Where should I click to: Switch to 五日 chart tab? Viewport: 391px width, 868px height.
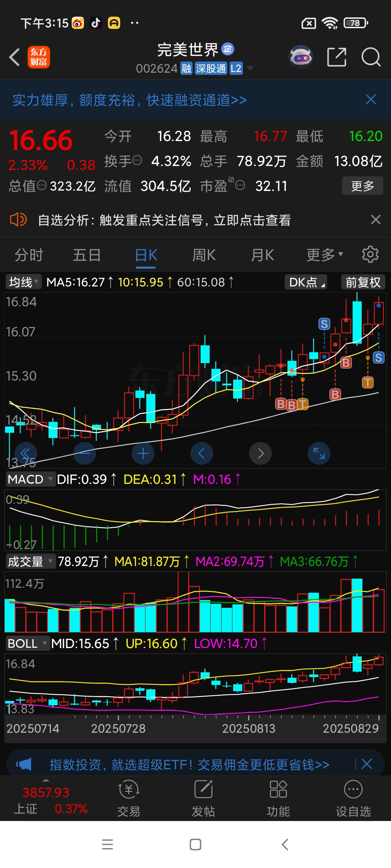[x=87, y=255]
